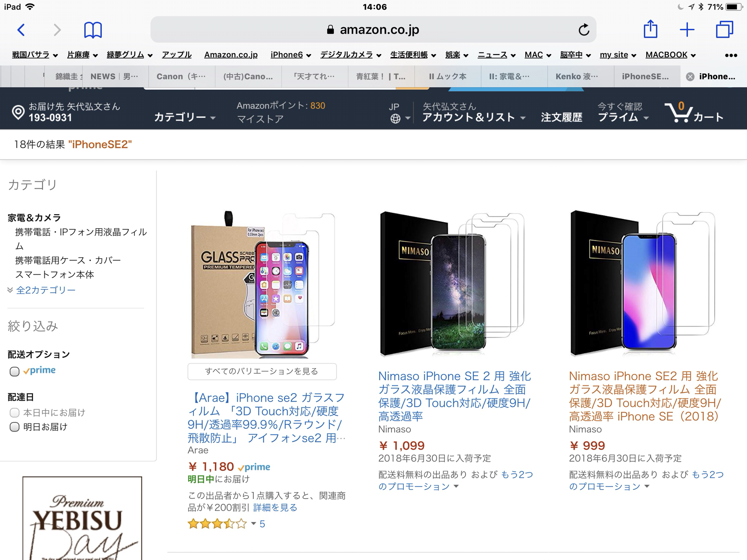View all variations button すべてのバリエーションを見る
Image resolution: width=747 pixels, height=560 pixels.
point(262,371)
